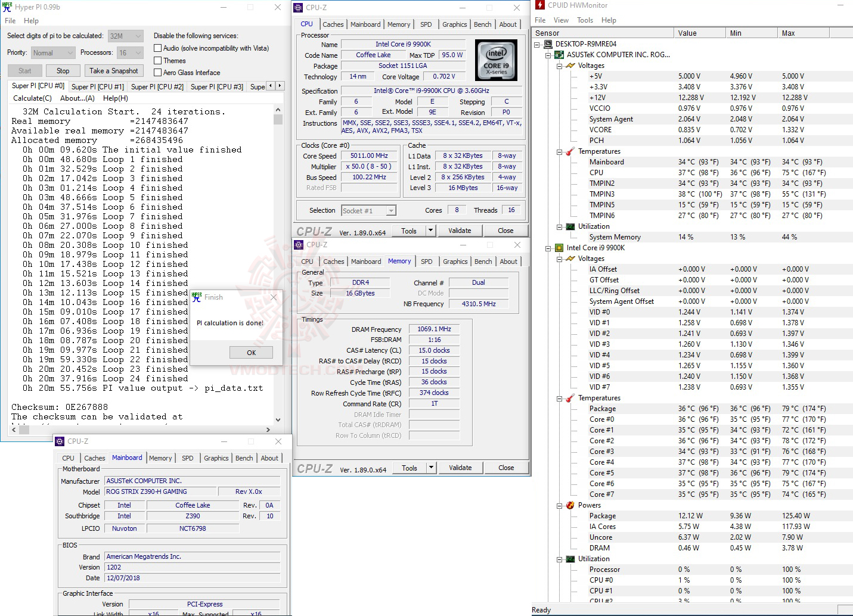Screen dimensions: 853x616
Task: Click the right arrow to show more Super PI tabs
Action: point(280,86)
